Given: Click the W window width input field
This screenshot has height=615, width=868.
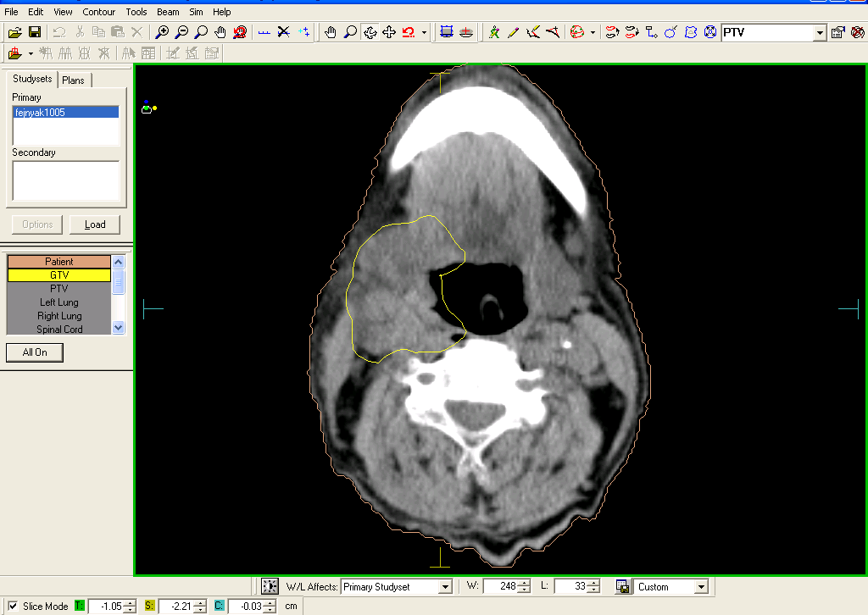Looking at the screenshot, I should coord(500,586).
